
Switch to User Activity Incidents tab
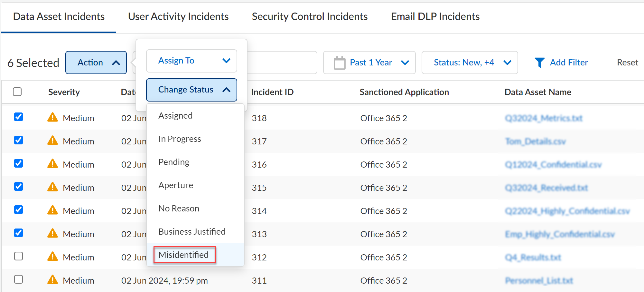tap(178, 16)
